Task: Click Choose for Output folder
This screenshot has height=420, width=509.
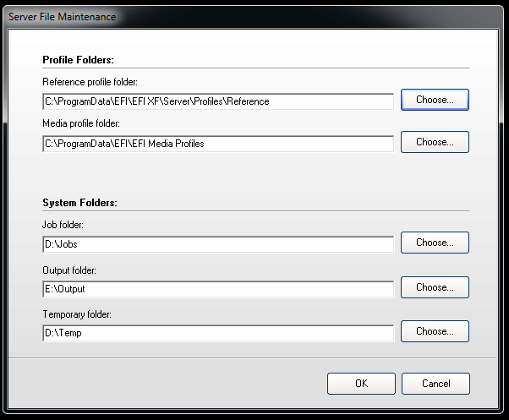Action: pos(435,287)
